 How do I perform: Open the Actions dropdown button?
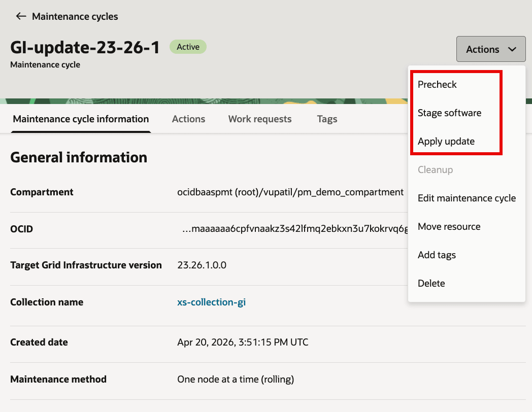point(490,49)
